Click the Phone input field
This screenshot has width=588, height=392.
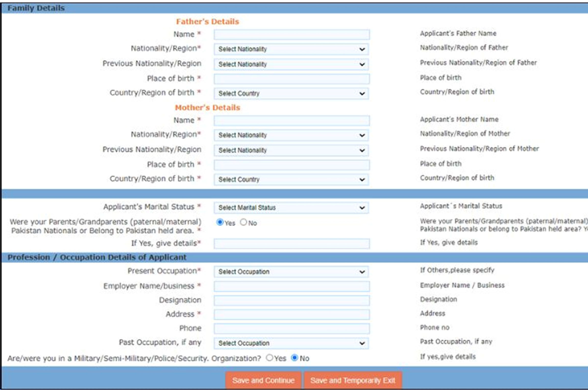tap(292, 329)
